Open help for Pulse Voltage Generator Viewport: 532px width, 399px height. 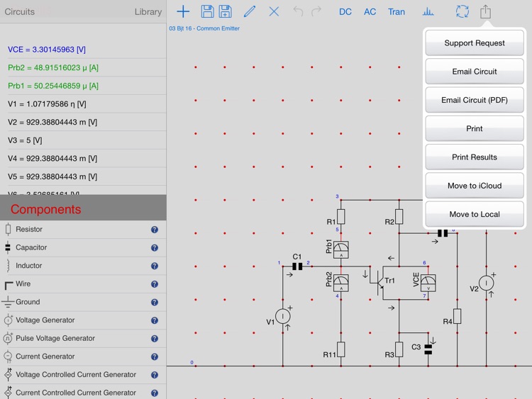(155, 339)
